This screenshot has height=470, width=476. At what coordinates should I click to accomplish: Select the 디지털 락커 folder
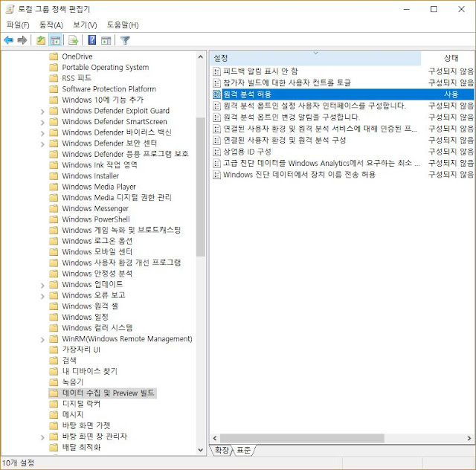point(81,404)
